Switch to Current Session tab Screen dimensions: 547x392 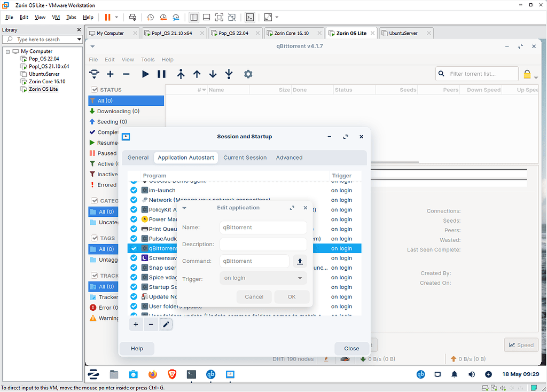pyautogui.click(x=245, y=158)
